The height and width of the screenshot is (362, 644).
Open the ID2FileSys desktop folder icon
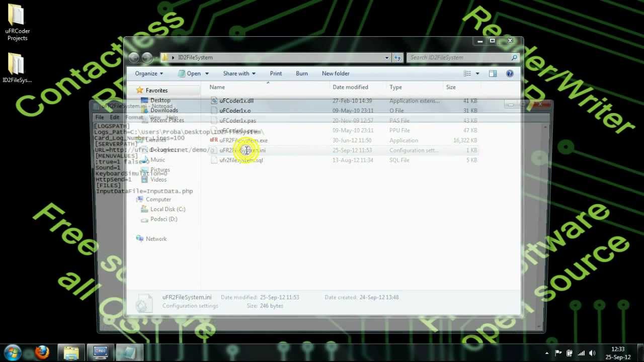click(x=17, y=68)
